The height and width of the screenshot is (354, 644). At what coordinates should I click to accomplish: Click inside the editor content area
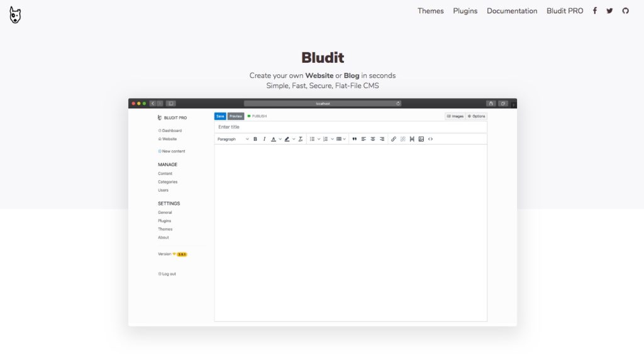pyautogui.click(x=350, y=233)
